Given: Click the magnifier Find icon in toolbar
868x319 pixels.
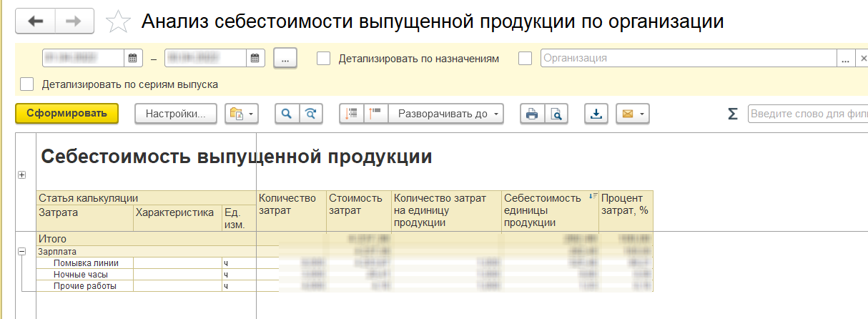Looking at the screenshot, I should click(x=287, y=114).
